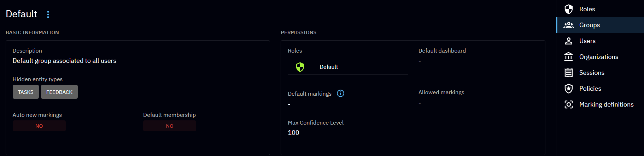Click the Groups people icon in sidebar
Viewport: 644px width, 156px height.
point(568,25)
